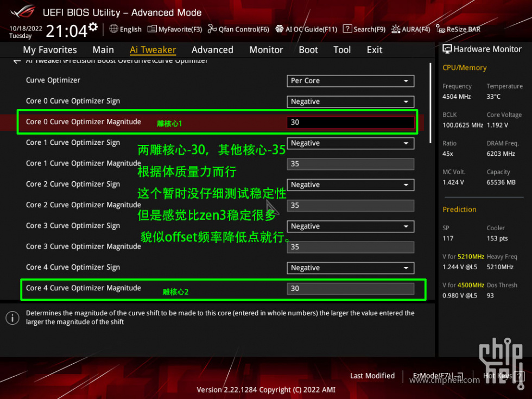Click the AURA light icon

pos(396,29)
